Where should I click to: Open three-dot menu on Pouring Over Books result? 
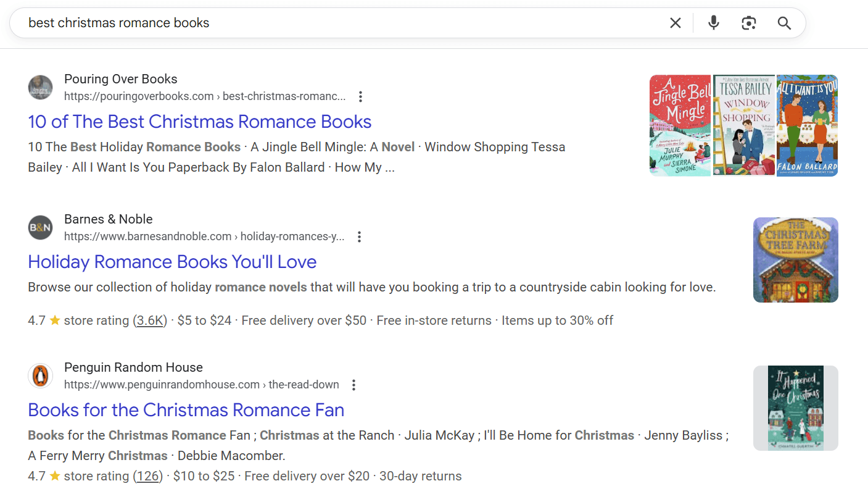pos(360,96)
